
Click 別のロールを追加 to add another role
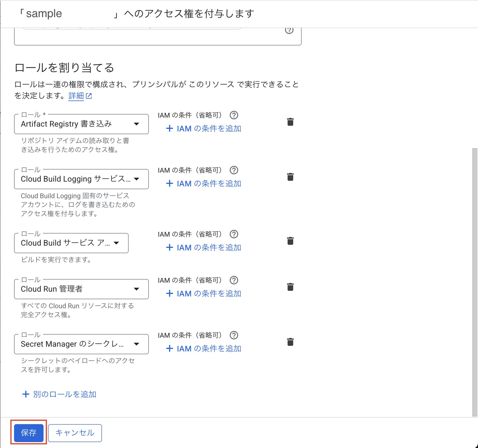pyautogui.click(x=59, y=394)
